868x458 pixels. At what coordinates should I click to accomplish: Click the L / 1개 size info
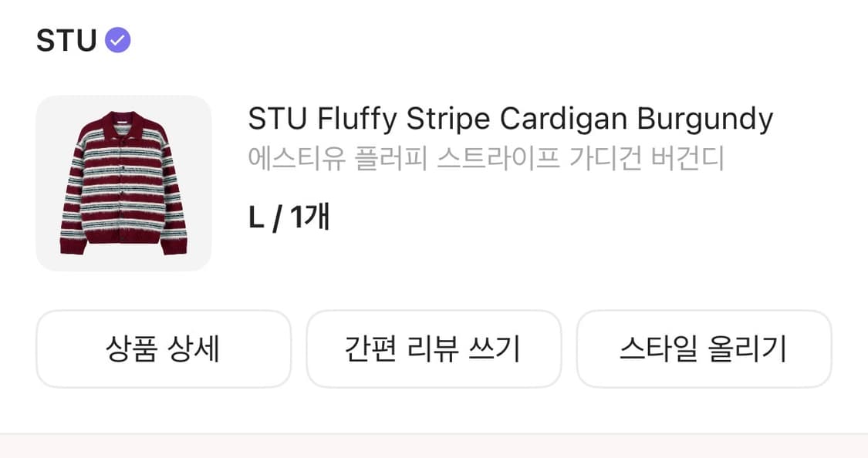(x=288, y=217)
